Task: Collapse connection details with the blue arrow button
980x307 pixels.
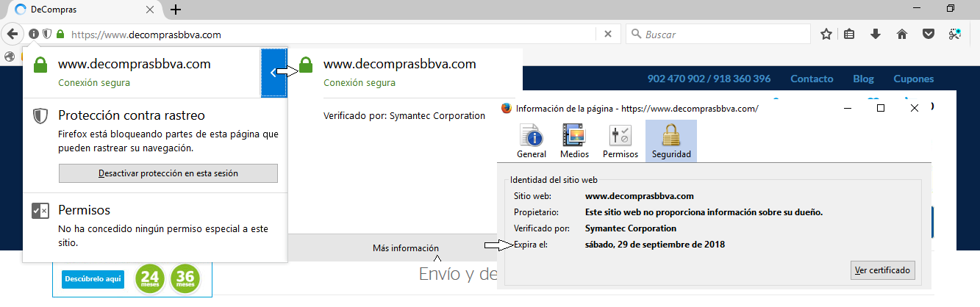Action: [x=273, y=73]
